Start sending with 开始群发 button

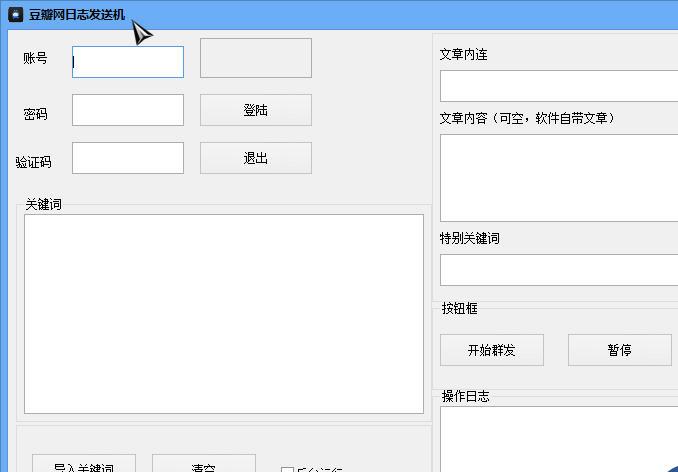[x=492, y=350]
